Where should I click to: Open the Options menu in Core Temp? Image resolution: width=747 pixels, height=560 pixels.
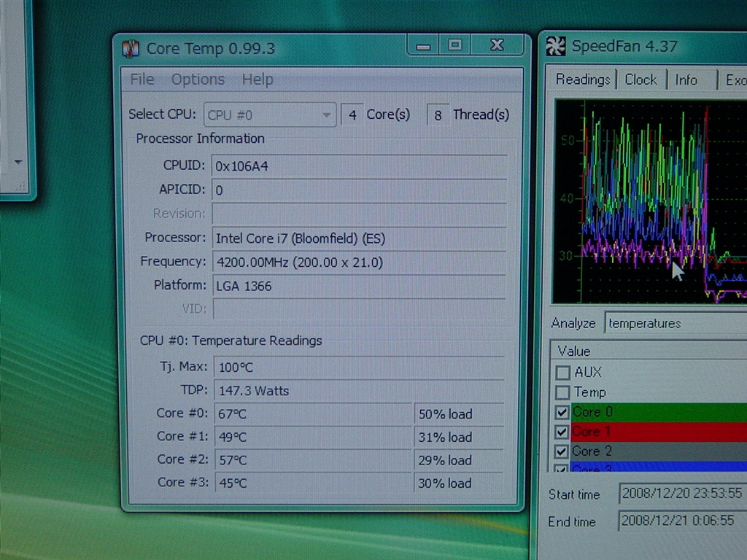(198, 79)
